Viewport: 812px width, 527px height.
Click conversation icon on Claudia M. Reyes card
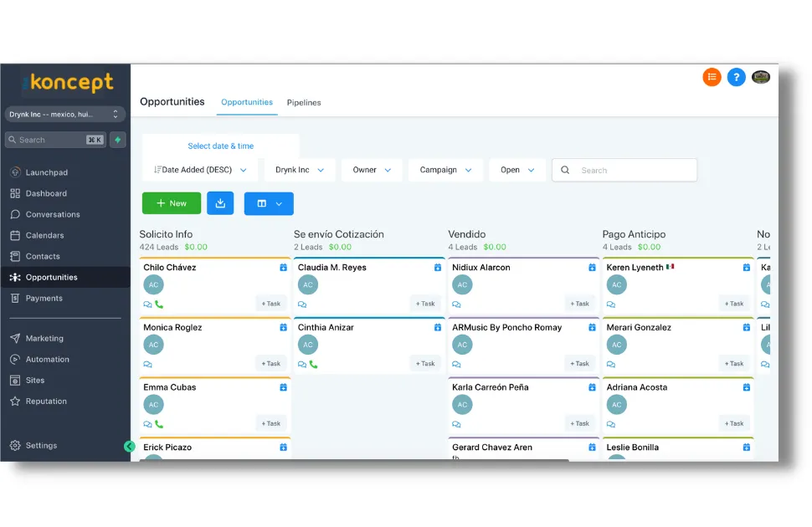pyautogui.click(x=302, y=304)
